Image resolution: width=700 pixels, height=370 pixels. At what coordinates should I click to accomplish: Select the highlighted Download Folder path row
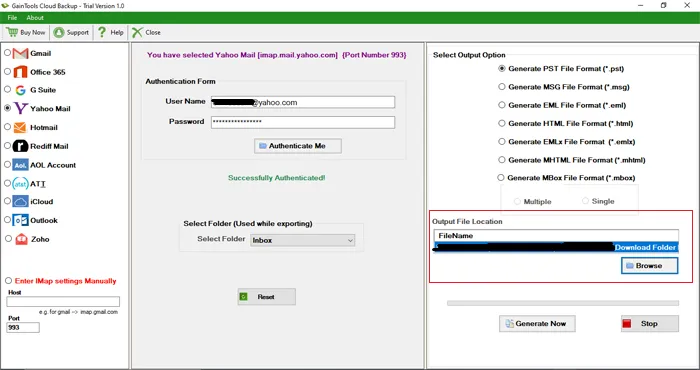click(x=556, y=247)
